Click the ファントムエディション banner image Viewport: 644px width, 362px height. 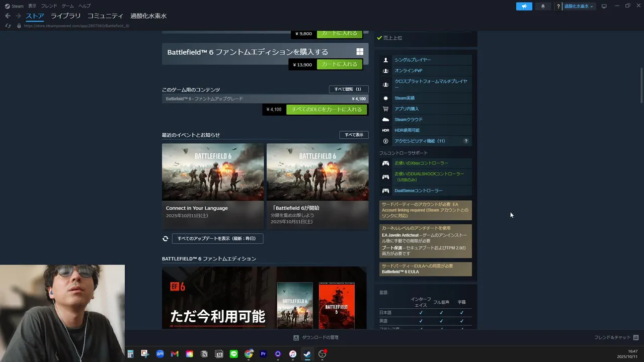pos(264,298)
